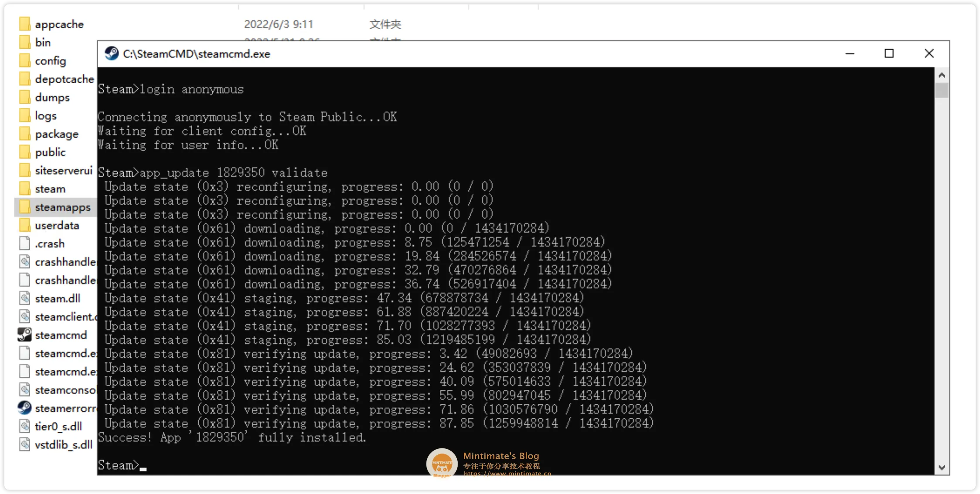Image resolution: width=980 pixels, height=494 pixels.
Task: Click the public folder icon
Action: click(x=25, y=152)
